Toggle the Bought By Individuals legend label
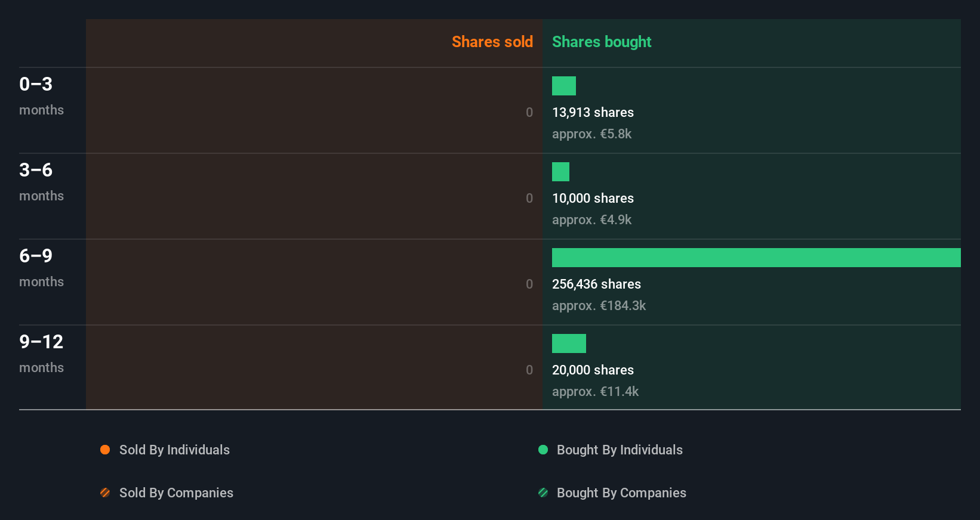Image resolution: width=980 pixels, height=520 pixels. point(620,450)
